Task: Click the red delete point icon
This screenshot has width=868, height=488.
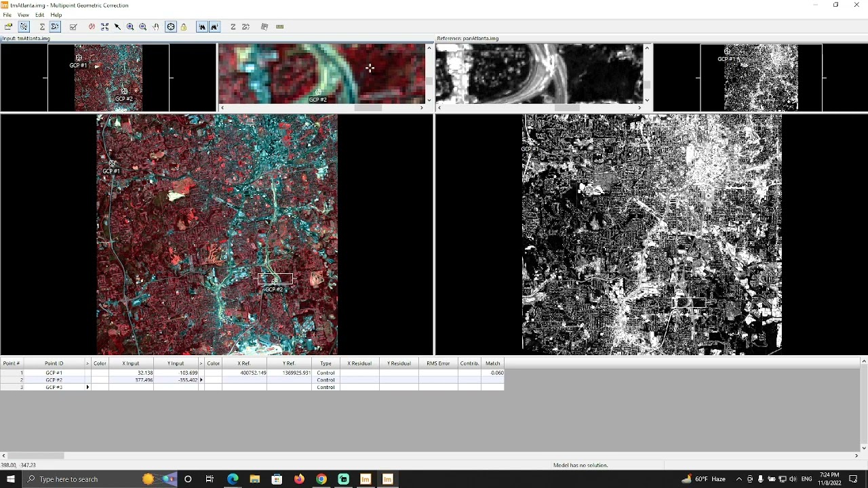Action: click(92, 27)
